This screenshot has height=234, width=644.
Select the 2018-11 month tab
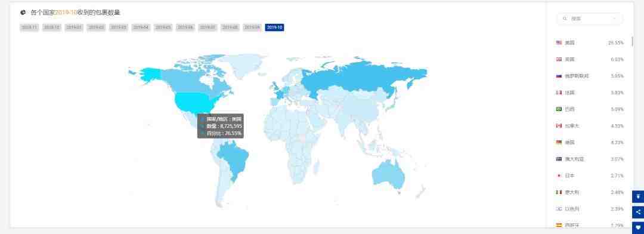point(29,27)
